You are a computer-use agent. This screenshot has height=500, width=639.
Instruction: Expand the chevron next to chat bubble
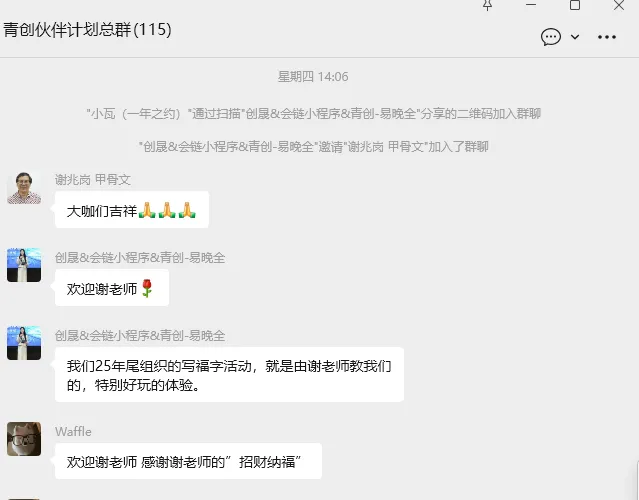575,37
